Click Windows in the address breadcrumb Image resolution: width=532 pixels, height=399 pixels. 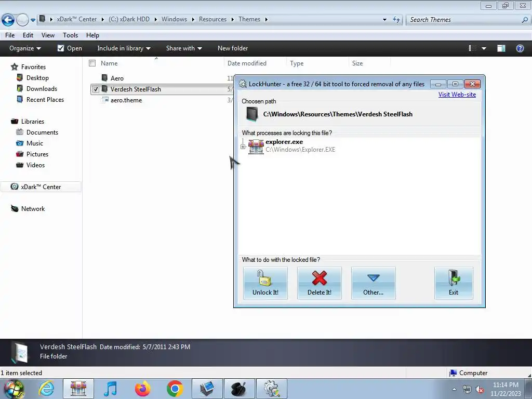(174, 19)
